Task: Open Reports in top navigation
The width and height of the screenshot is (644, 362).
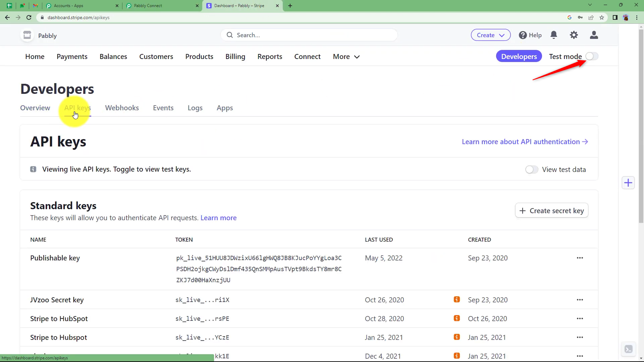Action: tap(270, 57)
